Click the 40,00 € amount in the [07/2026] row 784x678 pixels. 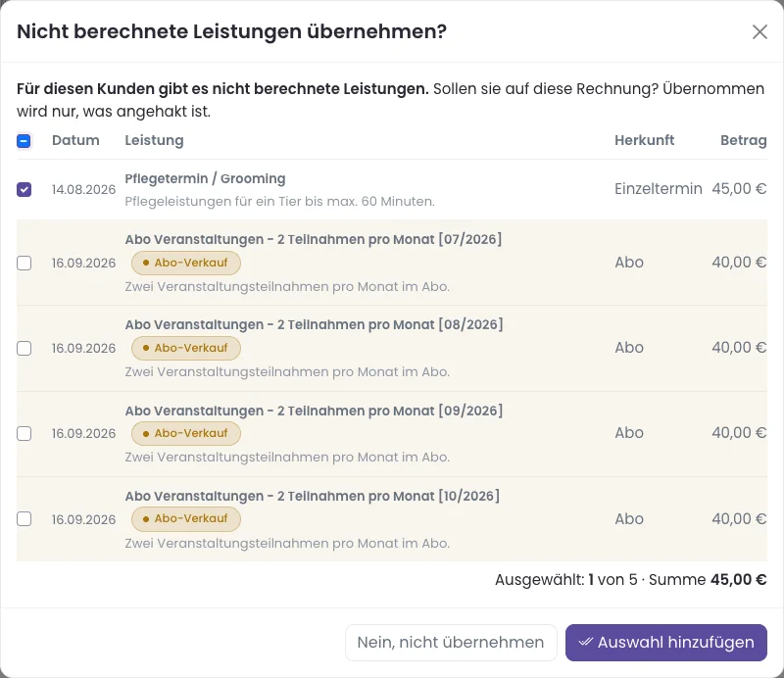click(739, 262)
